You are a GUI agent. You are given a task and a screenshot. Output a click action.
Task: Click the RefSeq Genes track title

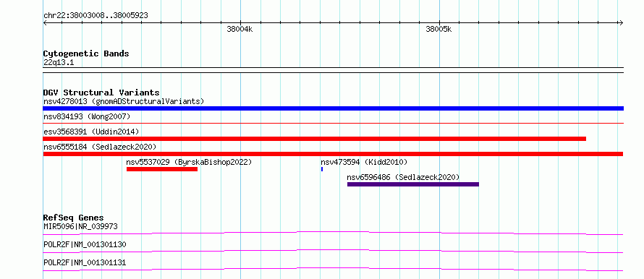click(x=73, y=218)
